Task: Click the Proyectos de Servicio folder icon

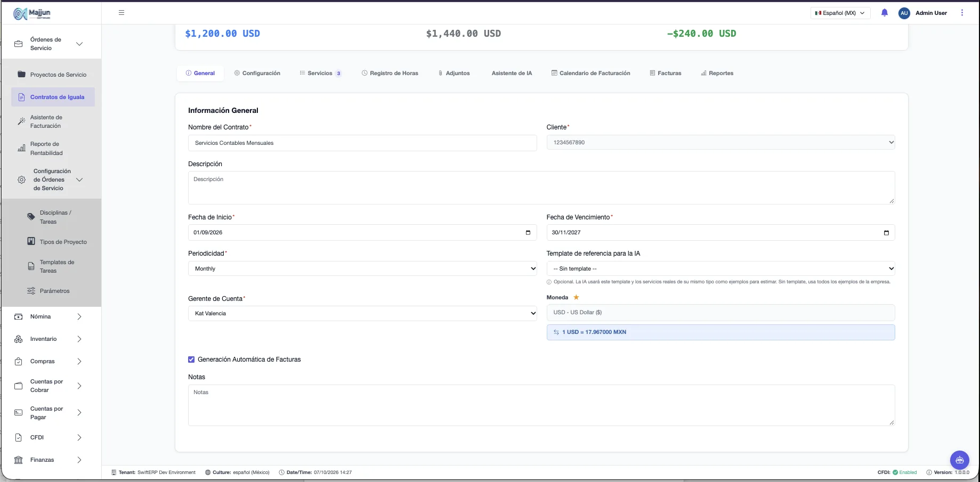Action: tap(21, 74)
